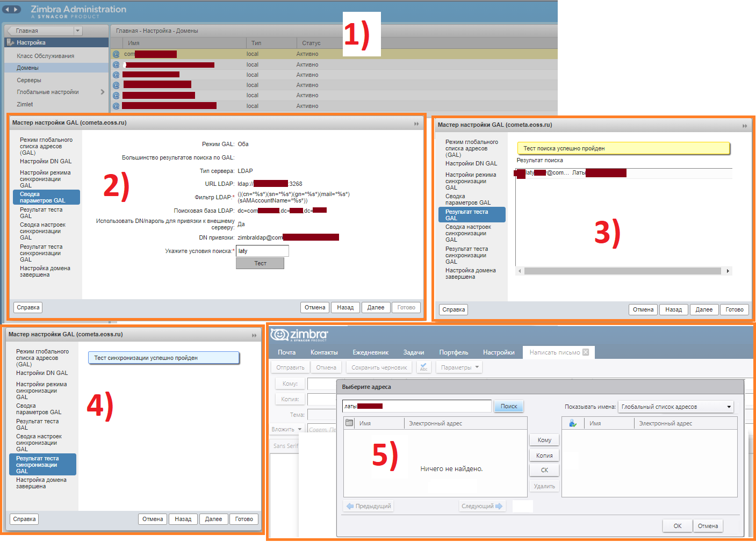Click Готово in the 'Тест поиска успешно пройден' wizard
Image resolution: width=756 pixels, height=542 pixels.
tap(735, 309)
